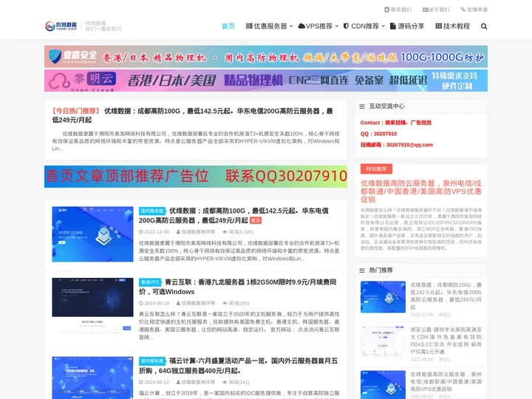
Task: Click the icon beside 关于我们
Action: pos(425,10)
